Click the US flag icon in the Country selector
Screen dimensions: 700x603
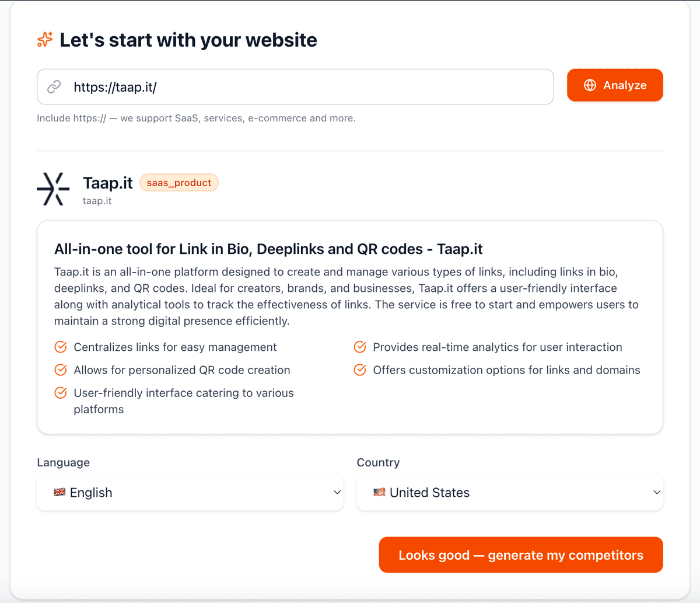[x=379, y=492]
